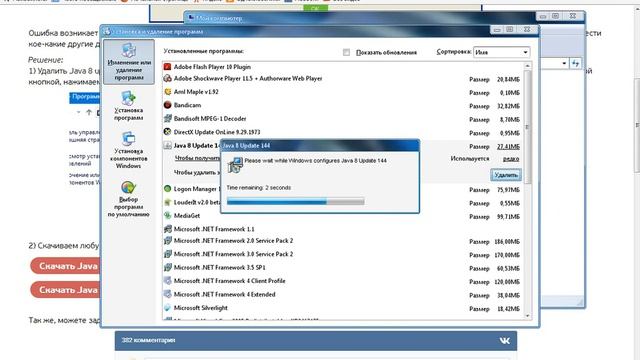Click Aml Maple v1.92 icon

point(167,92)
